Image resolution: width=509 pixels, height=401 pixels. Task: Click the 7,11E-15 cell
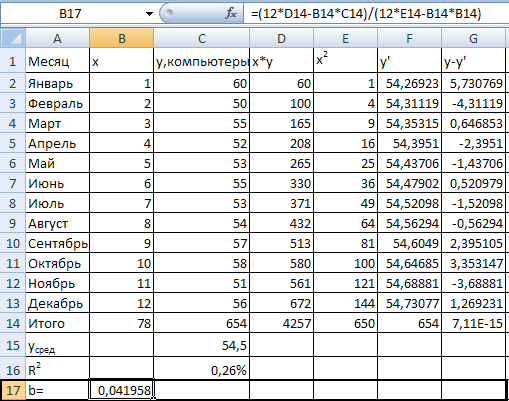[473, 323]
